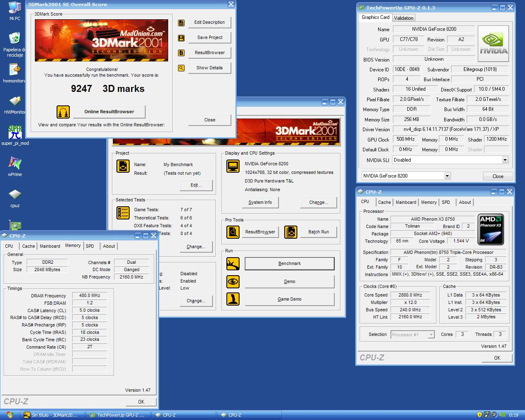Image resolution: width=525 pixels, height=420 pixels.
Task: Open the Cache tab in right CPU-Z window
Action: (384, 202)
